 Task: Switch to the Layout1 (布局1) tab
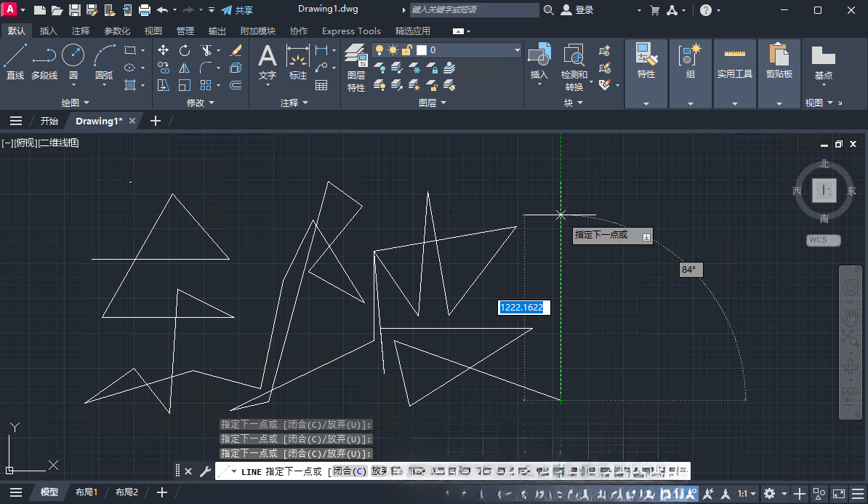click(87, 492)
